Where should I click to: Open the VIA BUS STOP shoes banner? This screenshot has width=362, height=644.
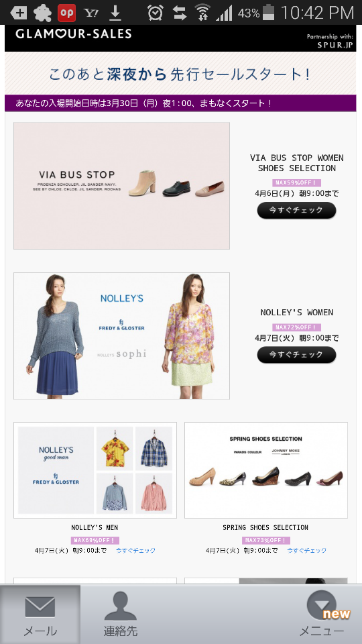pos(121,186)
